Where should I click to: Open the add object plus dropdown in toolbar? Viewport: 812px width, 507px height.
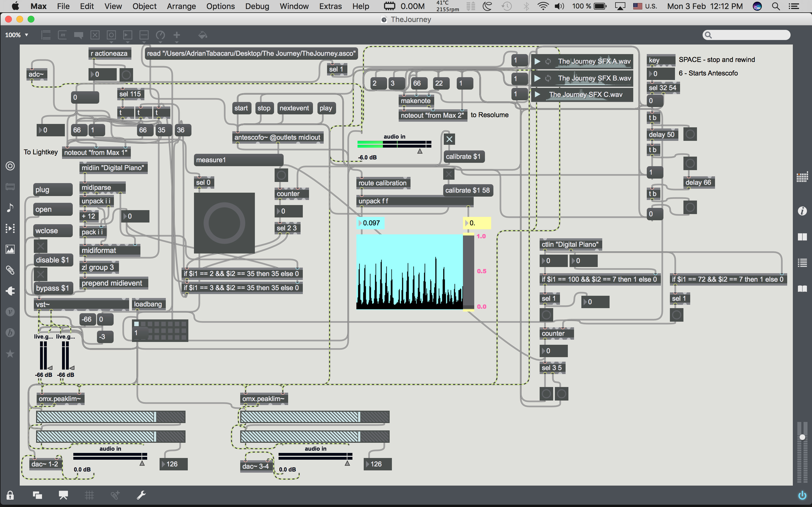point(177,35)
